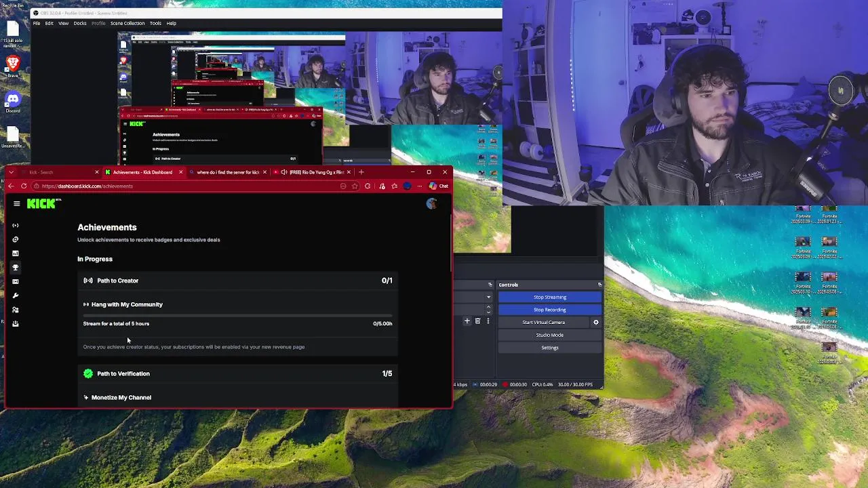Open the OBS Edit menu
Screen dimensions: 868x488
pyautogui.click(x=49, y=23)
